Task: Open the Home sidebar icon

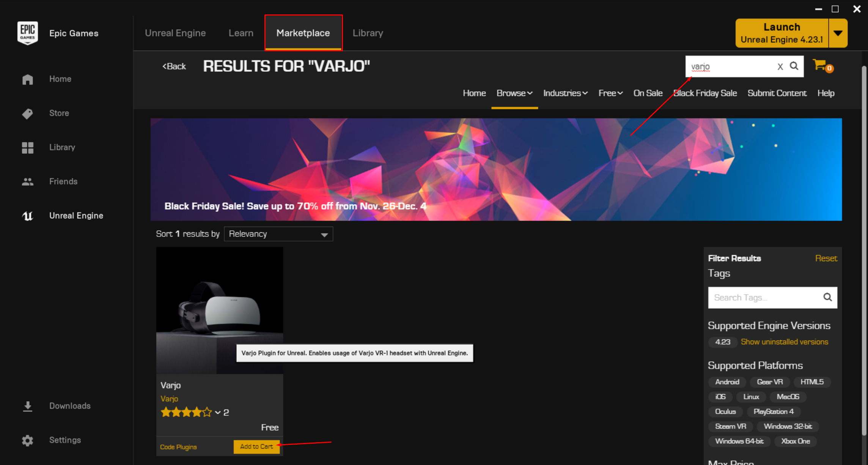Action: pyautogui.click(x=28, y=79)
